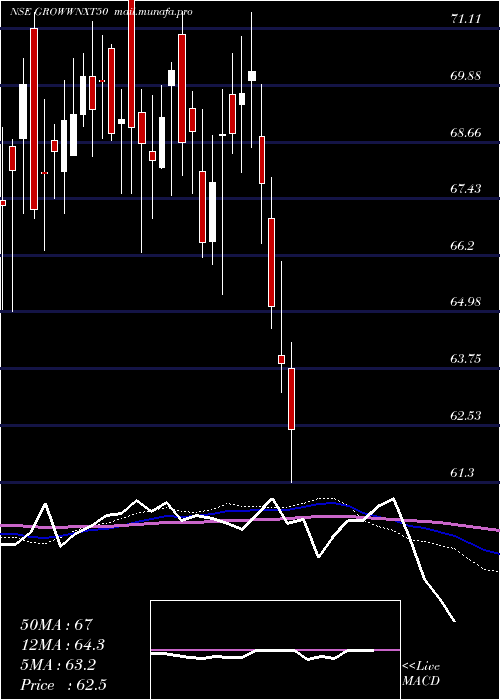Click inside the Live MACD box
This screenshot has height=700, width=500.
[x=275, y=650]
